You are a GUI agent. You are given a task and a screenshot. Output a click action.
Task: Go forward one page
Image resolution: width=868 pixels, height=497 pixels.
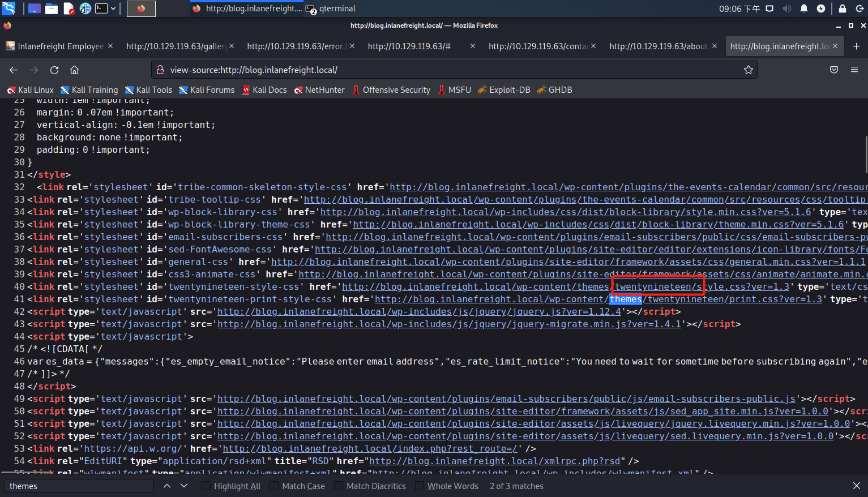click(34, 70)
